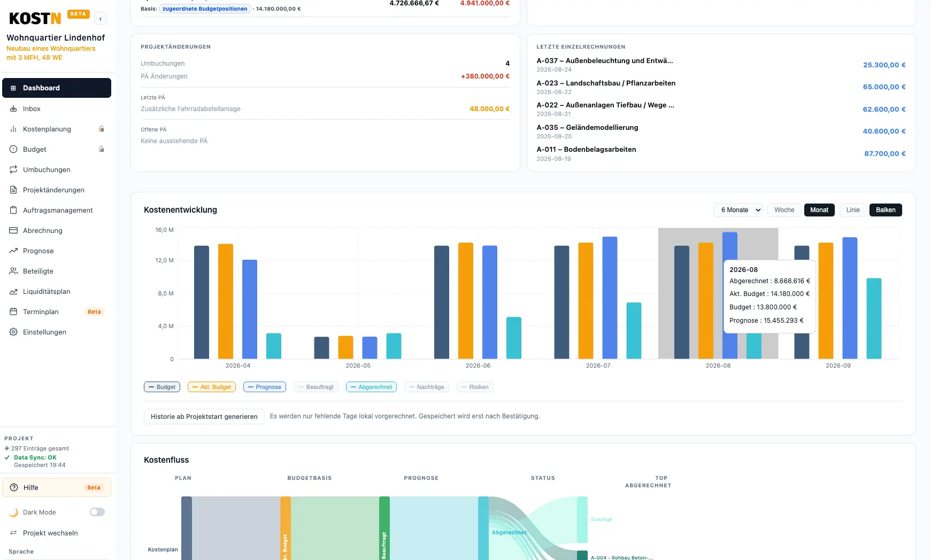Screen dimensions: 931x560
Task: Click the Hilfe question mark icon
Action: tap(14, 487)
